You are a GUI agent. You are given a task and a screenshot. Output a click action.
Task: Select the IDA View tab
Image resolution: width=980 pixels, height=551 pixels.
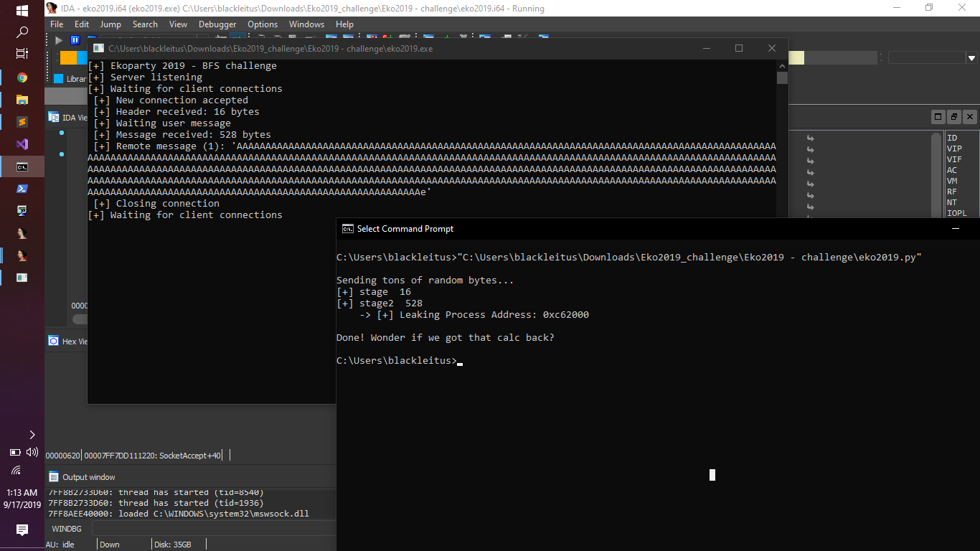coord(68,118)
